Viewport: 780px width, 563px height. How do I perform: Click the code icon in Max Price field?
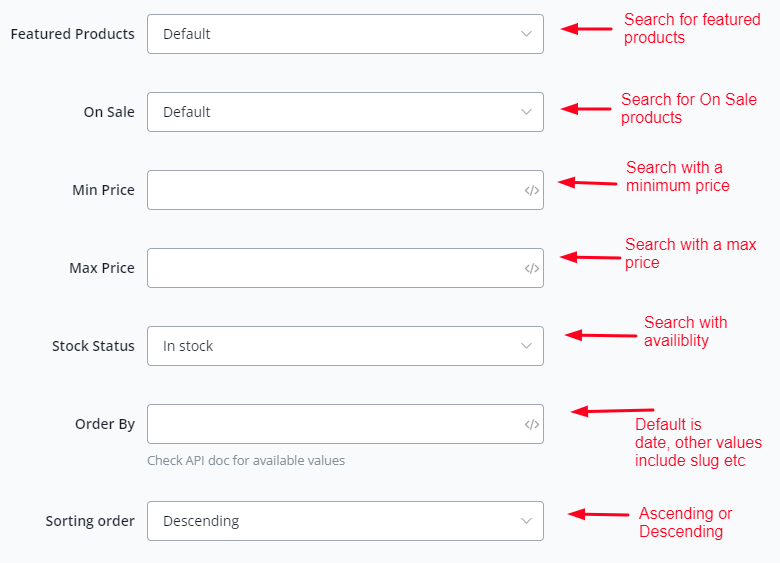point(531,268)
